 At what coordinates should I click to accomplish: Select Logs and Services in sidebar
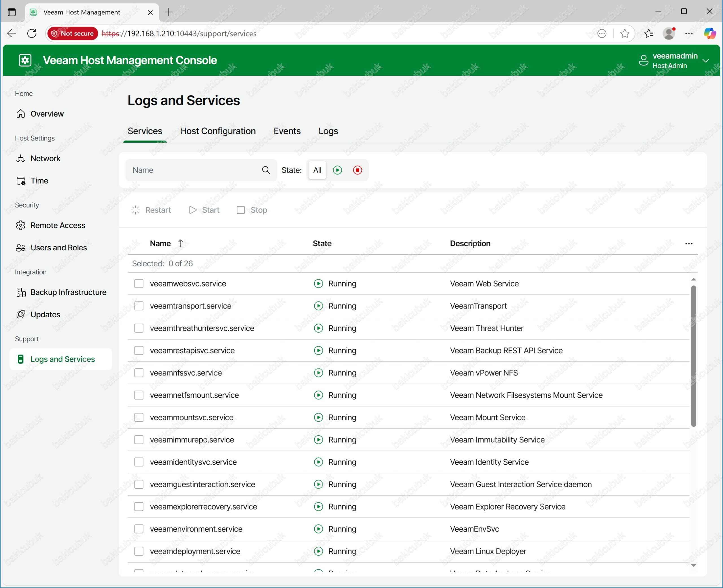pyautogui.click(x=61, y=359)
